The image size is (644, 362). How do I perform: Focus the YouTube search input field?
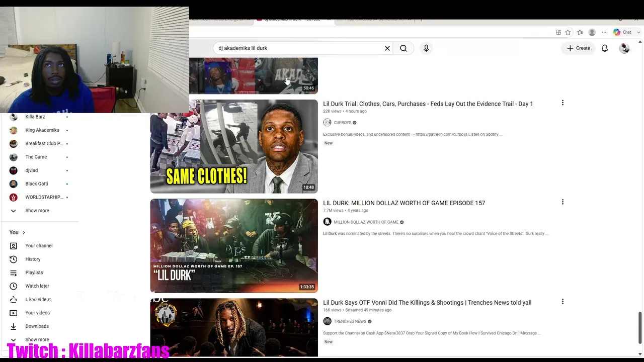(298, 48)
